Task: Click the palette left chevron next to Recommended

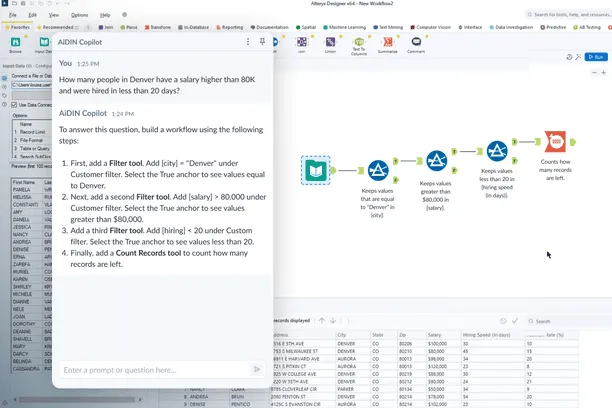Action: [x=89, y=27]
